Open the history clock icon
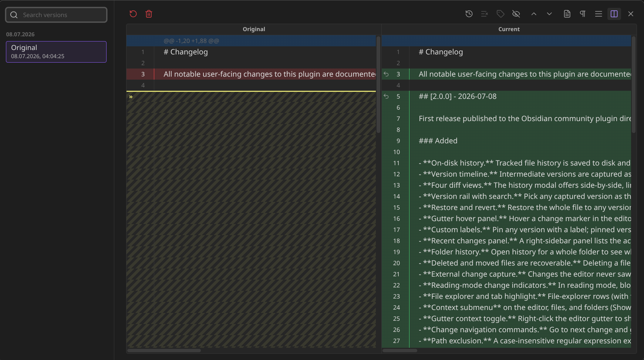Image resolution: width=644 pixels, height=360 pixels. pos(469,14)
